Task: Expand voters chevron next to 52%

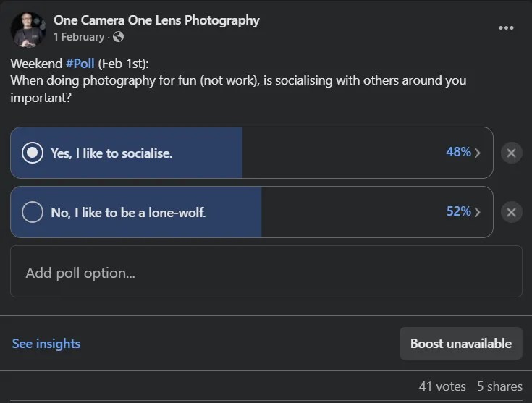Action: click(x=478, y=212)
